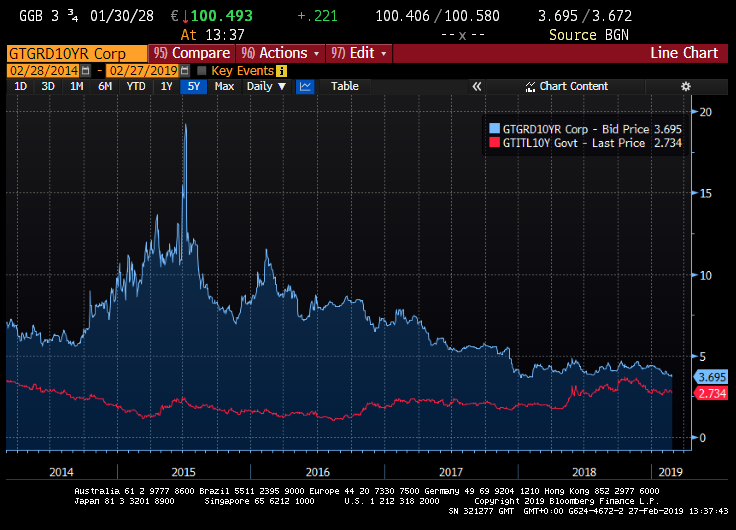Select the 5Y time range

(194, 86)
